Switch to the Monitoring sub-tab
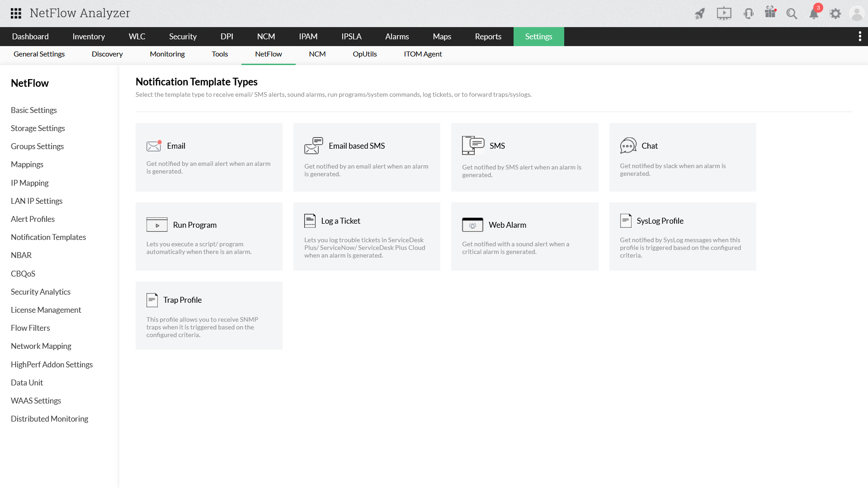The width and height of the screenshot is (868, 488). click(167, 54)
